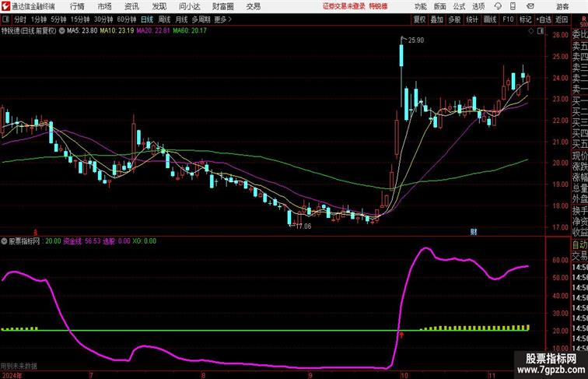Expand the 股票指标网 sub-indicator dropdown arrow

click(x=4, y=241)
